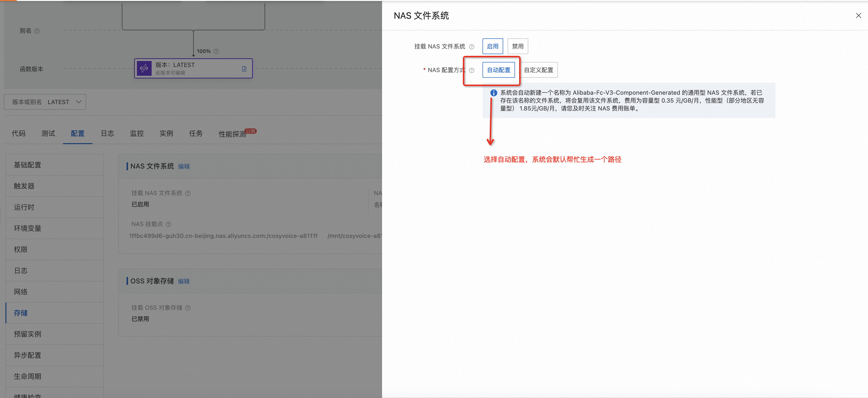Select 异步配置 in configuration sidebar
The width and height of the screenshot is (868, 398).
tap(55, 356)
